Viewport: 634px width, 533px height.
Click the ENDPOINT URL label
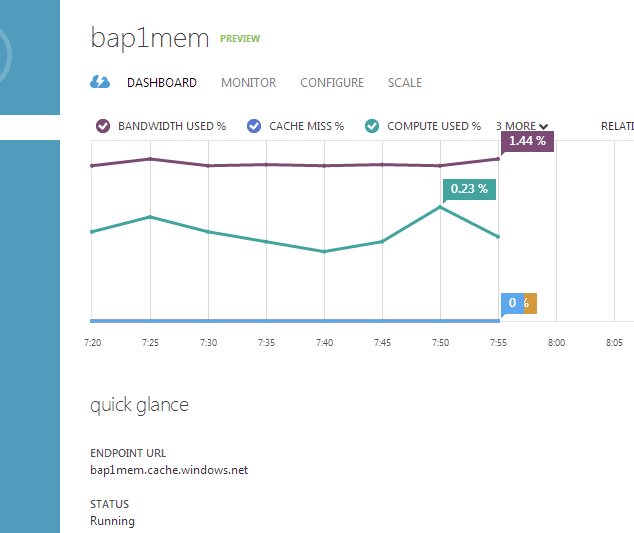coord(128,453)
